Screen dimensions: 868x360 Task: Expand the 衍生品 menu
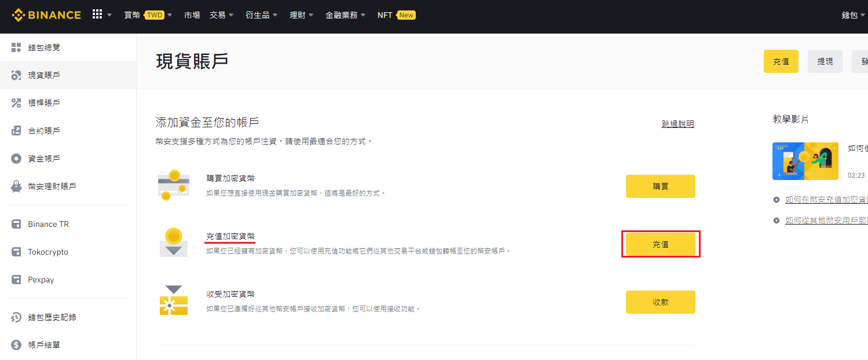click(262, 15)
